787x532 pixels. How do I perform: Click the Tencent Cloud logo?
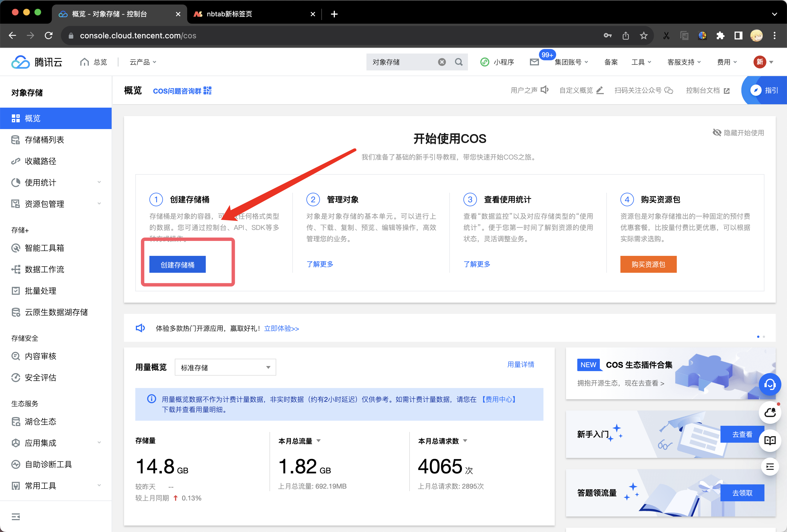[x=37, y=62]
